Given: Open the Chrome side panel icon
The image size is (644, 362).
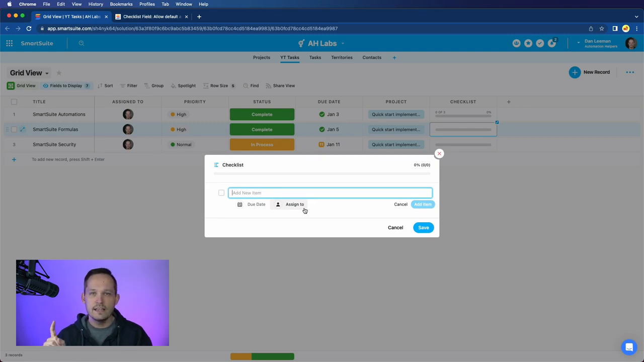Looking at the screenshot, I should click(x=615, y=29).
